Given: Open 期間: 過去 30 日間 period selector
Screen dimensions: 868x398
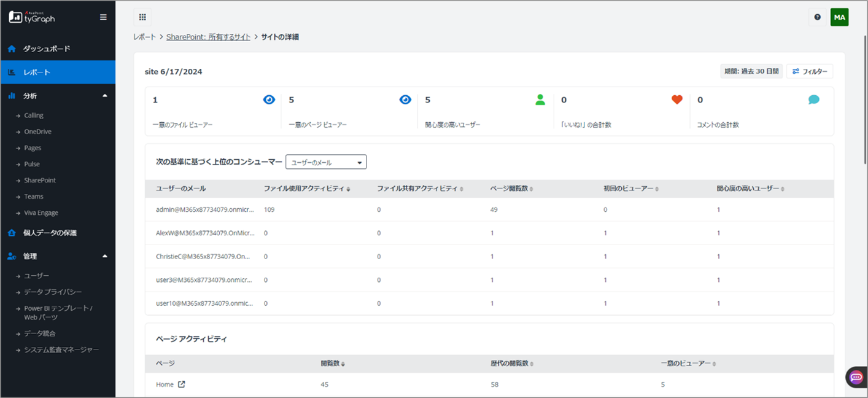Looking at the screenshot, I should click(751, 71).
